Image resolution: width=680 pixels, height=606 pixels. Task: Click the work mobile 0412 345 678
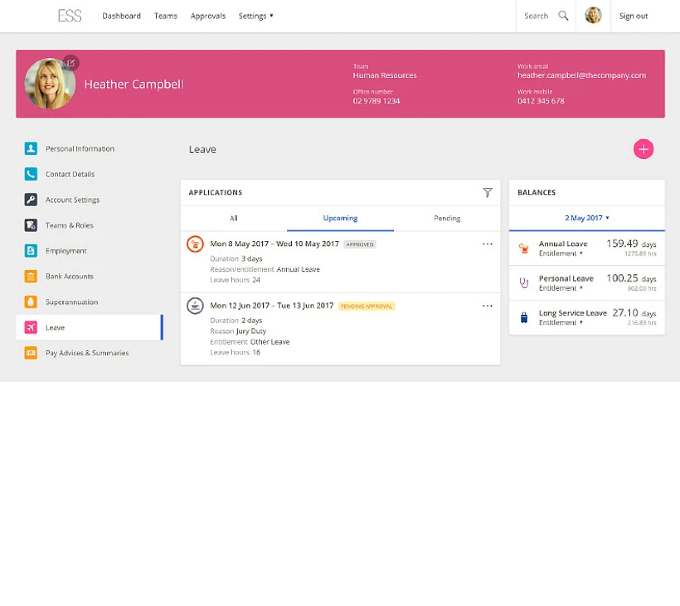[x=541, y=101]
